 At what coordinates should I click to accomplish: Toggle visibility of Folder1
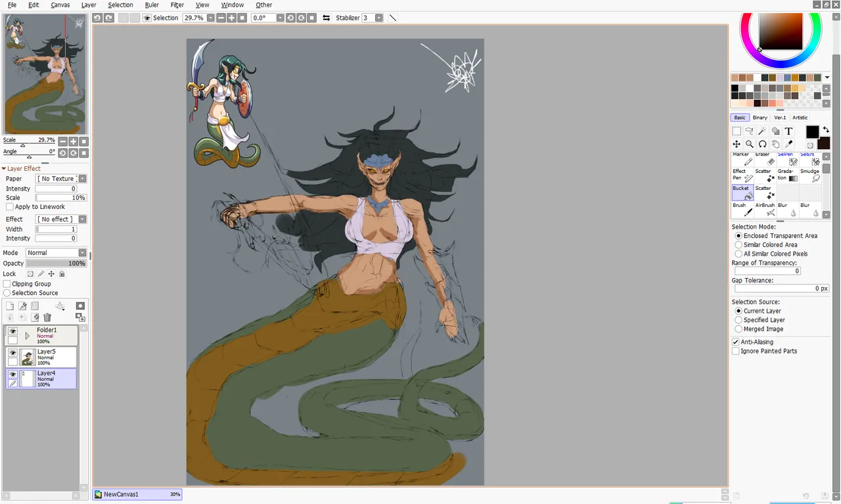pos(12,331)
